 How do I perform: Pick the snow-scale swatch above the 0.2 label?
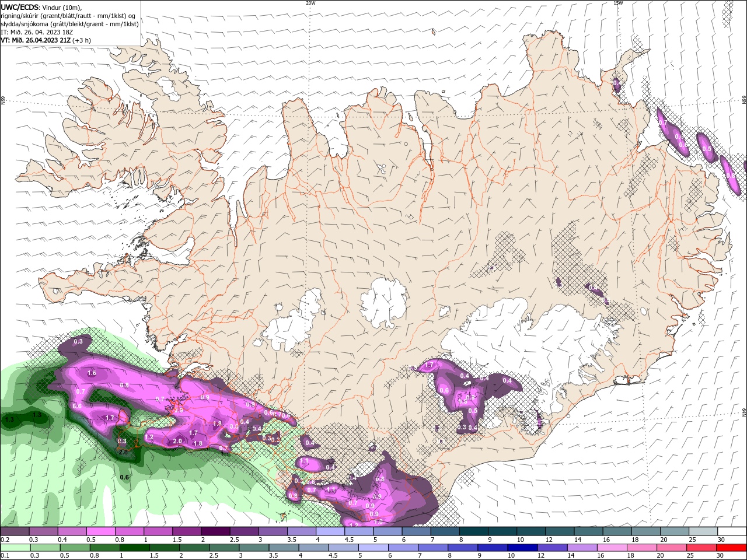(x=15, y=531)
